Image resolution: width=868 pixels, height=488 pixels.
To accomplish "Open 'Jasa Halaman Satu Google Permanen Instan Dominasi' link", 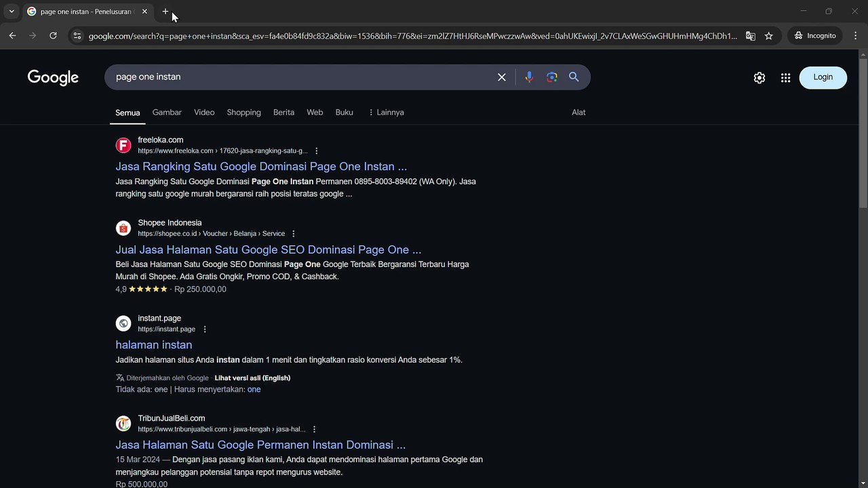I will [x=260, y=445].
